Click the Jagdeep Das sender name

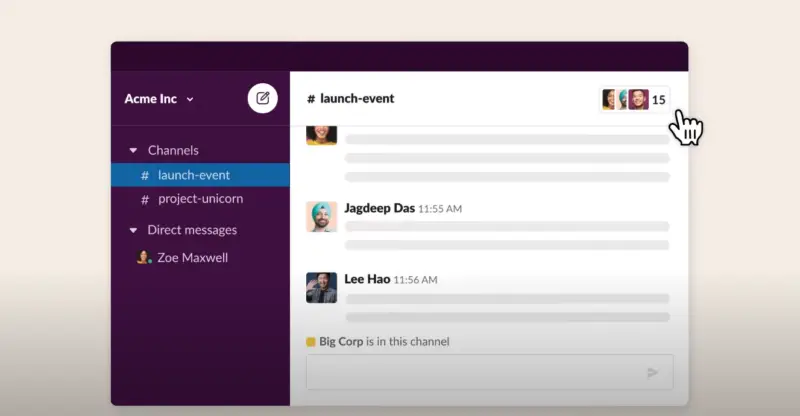379,208
